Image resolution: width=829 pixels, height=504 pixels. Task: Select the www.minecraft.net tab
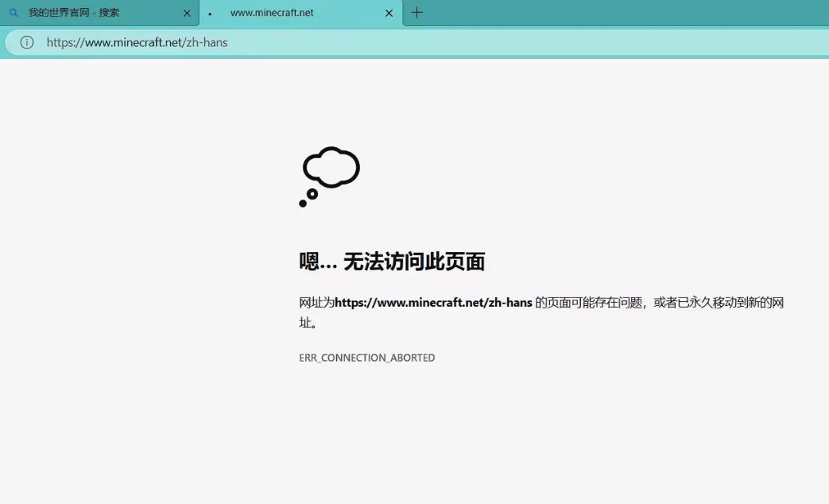tap(300, 13)
